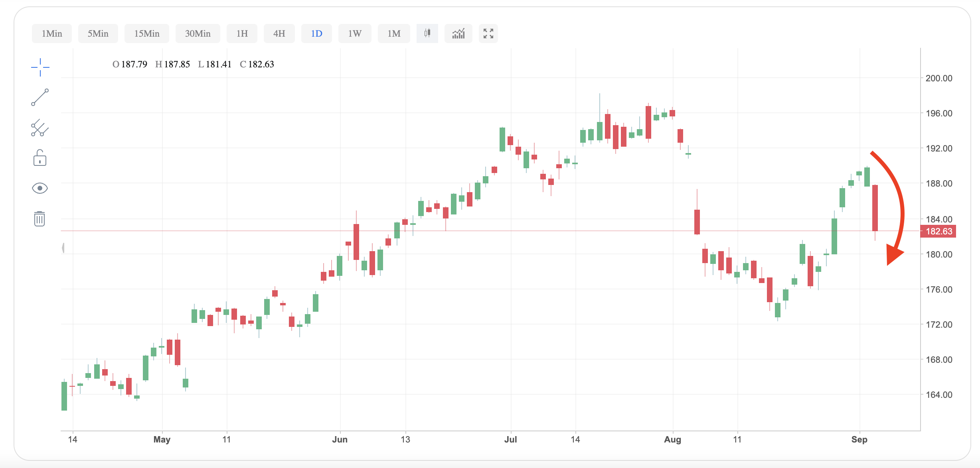Viewport: 980px width, 468px height.
Task: Expand the collapsed left panel handle
Action: (x=63, y=248)
